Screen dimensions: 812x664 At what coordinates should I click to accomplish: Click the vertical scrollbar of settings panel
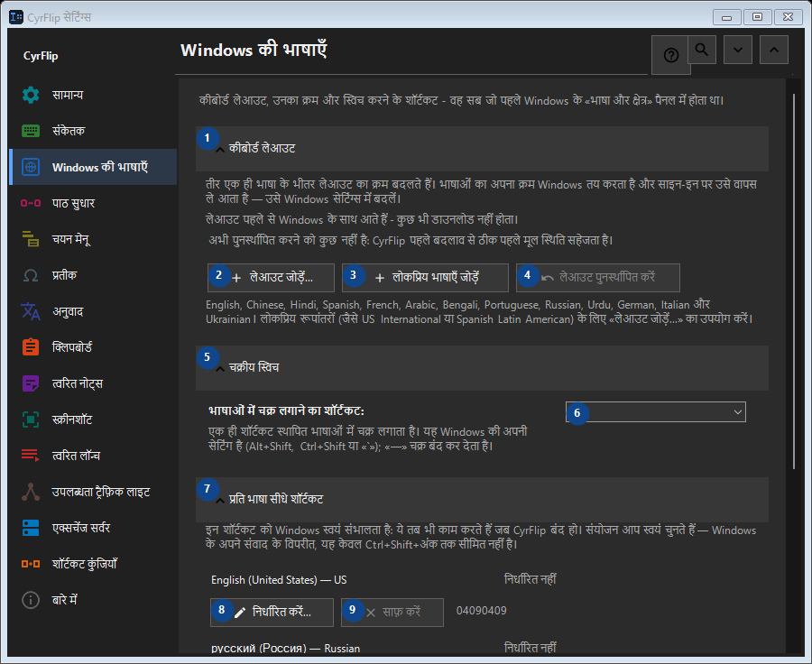[793, 281]
